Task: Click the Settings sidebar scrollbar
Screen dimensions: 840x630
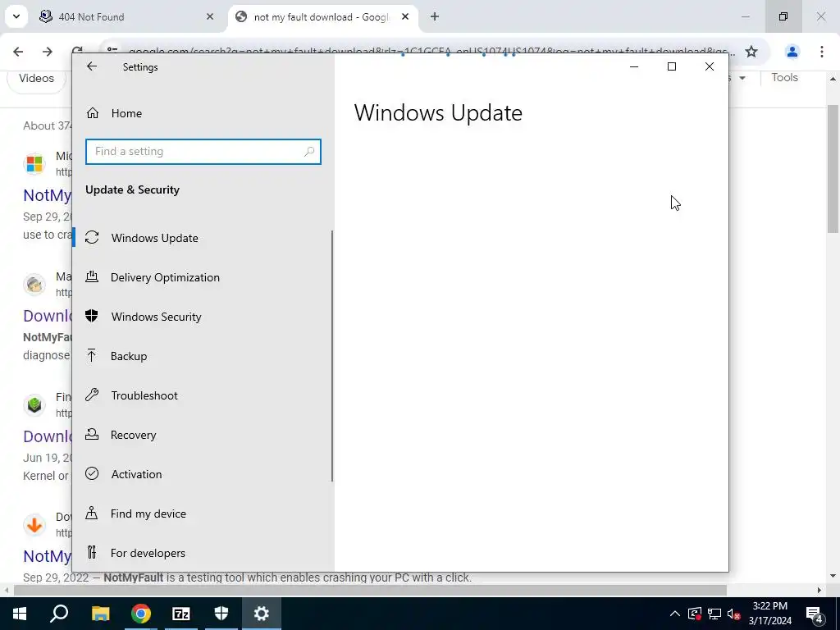Action: (x=333, y=356)
